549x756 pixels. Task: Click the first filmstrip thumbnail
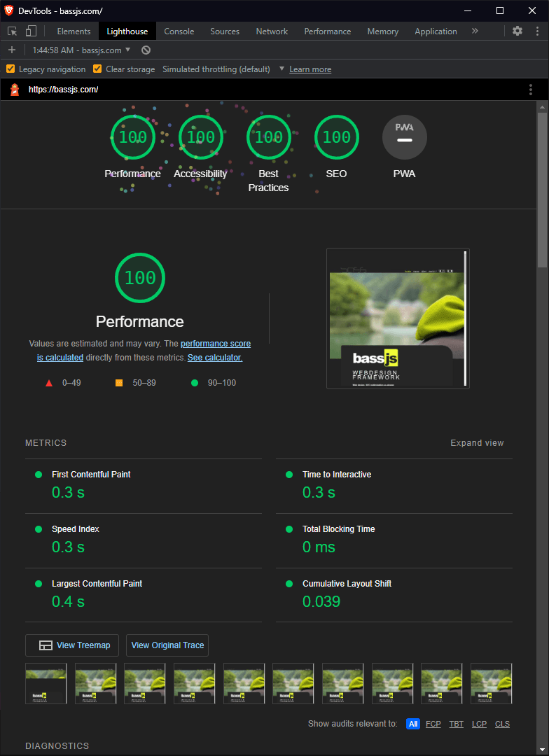pyautogui.click(x=46, y=683)
